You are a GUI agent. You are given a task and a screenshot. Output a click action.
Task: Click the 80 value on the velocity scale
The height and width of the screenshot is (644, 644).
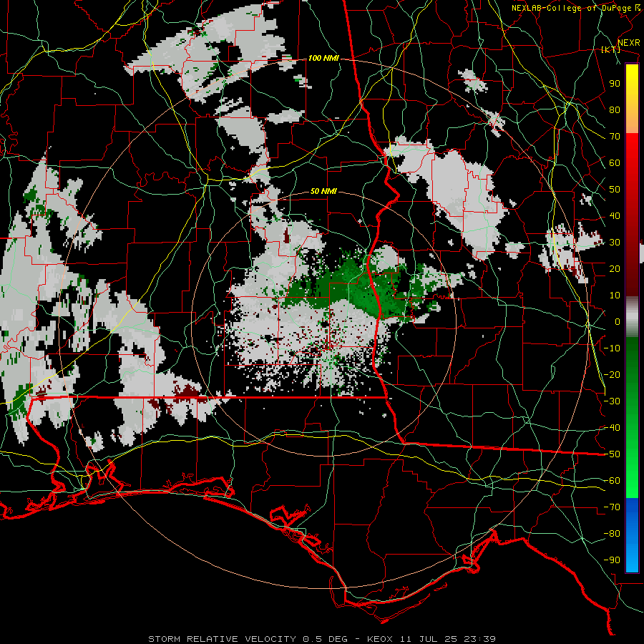pos(615,110)
